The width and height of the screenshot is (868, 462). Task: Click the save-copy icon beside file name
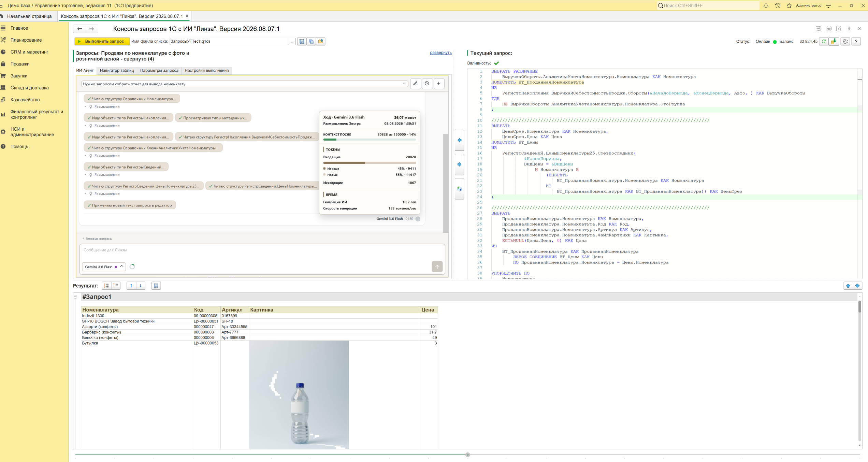point(311,41)
